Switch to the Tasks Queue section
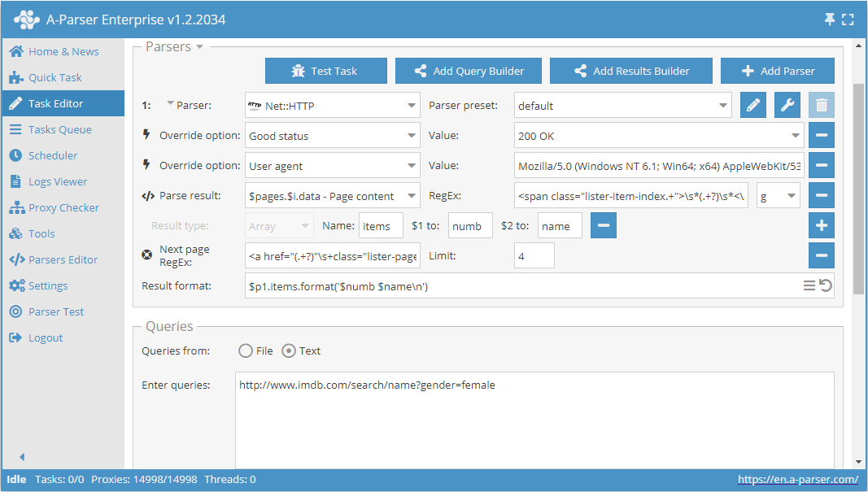868x492 pixels. (x=54, y=129)
